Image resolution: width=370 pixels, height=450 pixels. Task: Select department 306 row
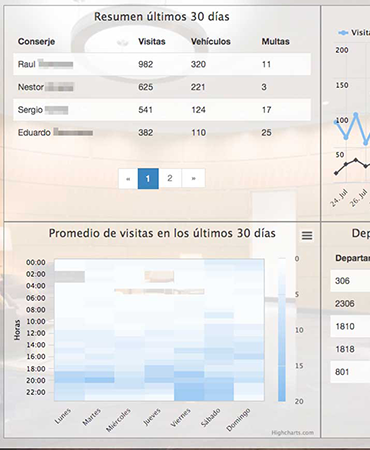point(350,281)
